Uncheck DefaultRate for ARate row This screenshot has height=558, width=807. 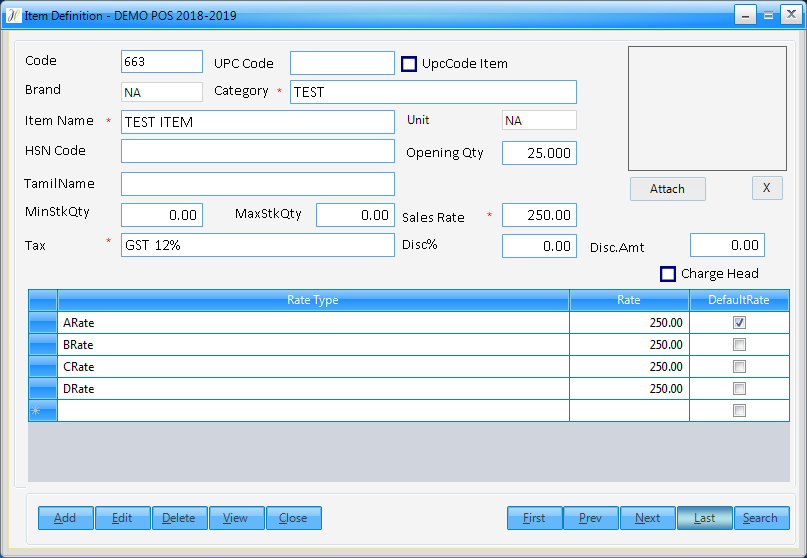tap(739, 323)
